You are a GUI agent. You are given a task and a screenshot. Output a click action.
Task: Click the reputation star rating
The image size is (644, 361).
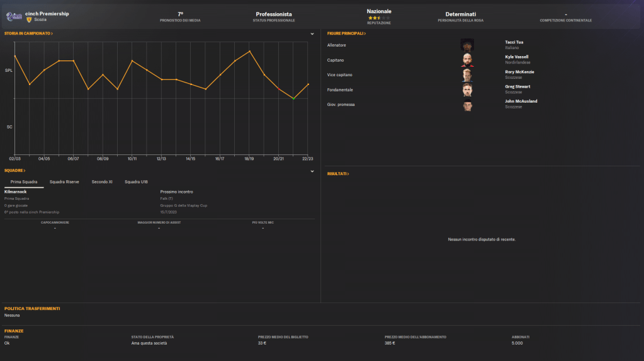378,18
